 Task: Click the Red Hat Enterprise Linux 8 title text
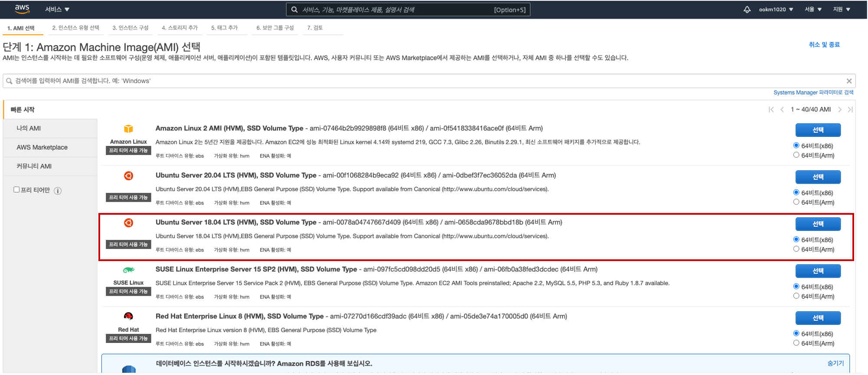(239, 317)
